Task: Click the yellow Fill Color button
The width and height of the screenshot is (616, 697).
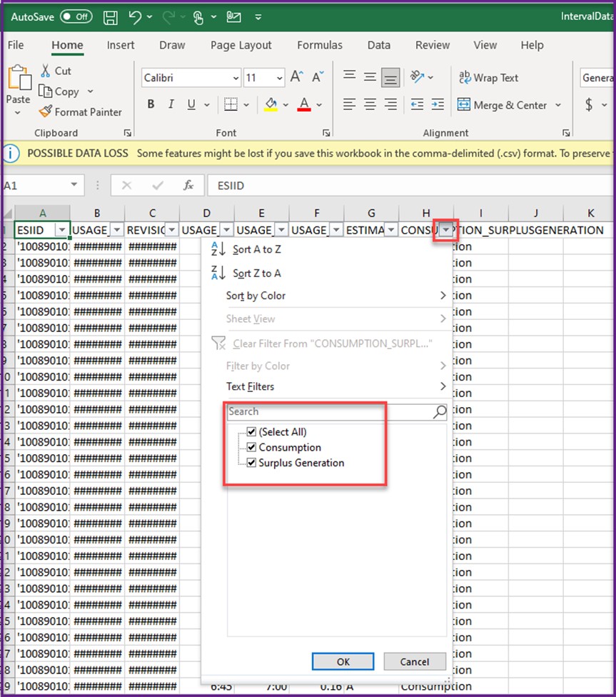Action: [271, 105]
